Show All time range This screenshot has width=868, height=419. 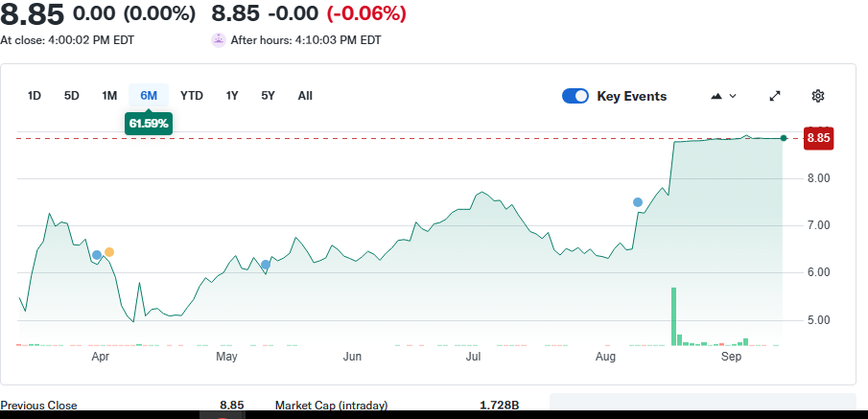click(305, 95)
